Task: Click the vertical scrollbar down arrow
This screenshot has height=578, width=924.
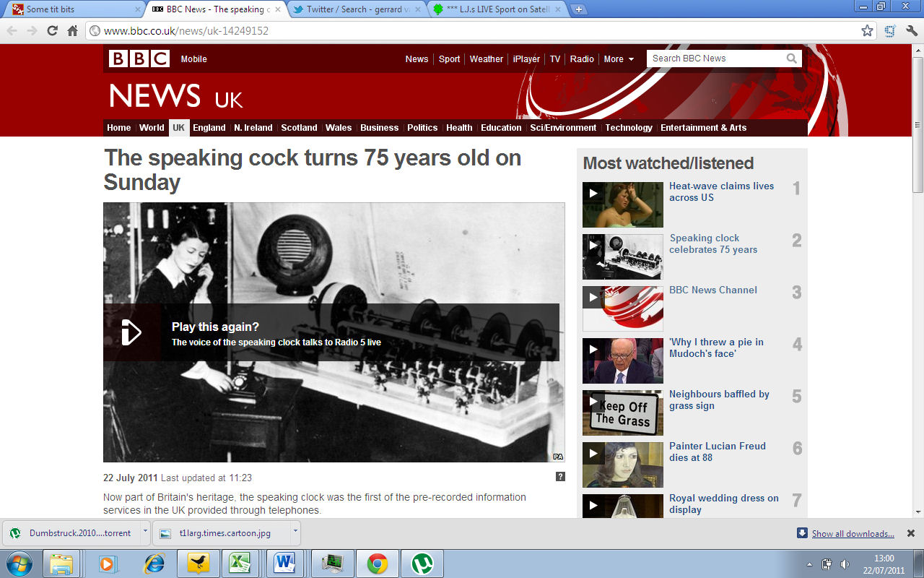Action: tap(918, 511)
